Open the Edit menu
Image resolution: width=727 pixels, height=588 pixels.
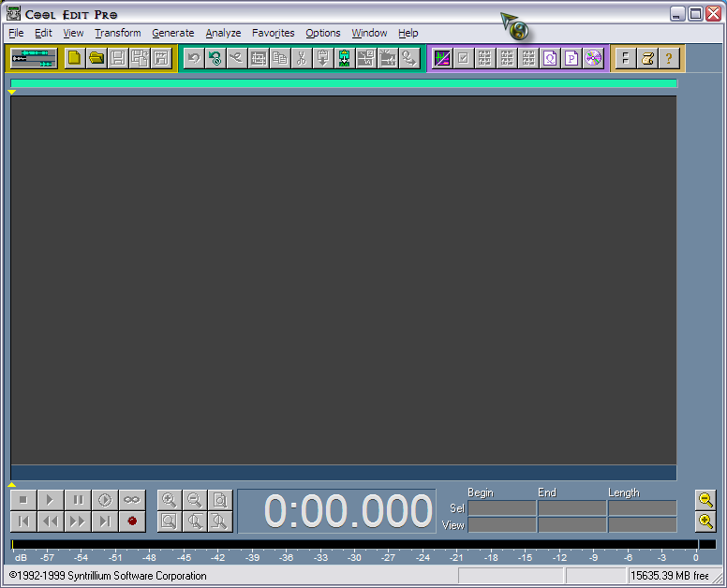(44, 33)
